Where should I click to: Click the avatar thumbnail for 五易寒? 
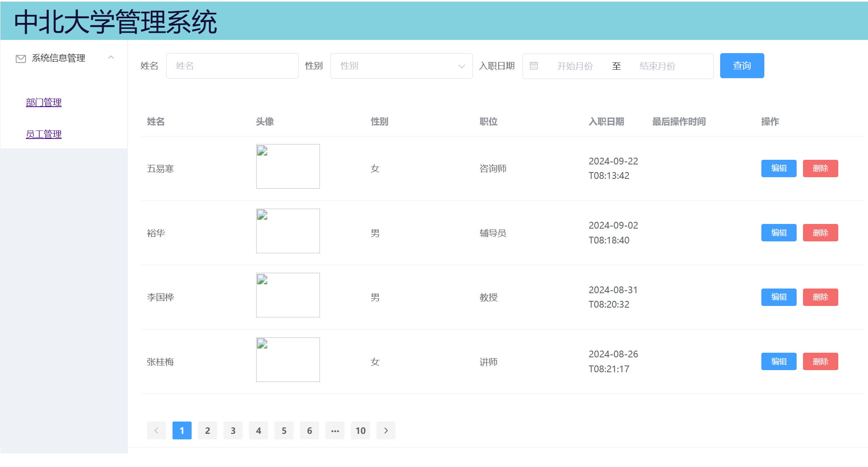tap(288, 166)
